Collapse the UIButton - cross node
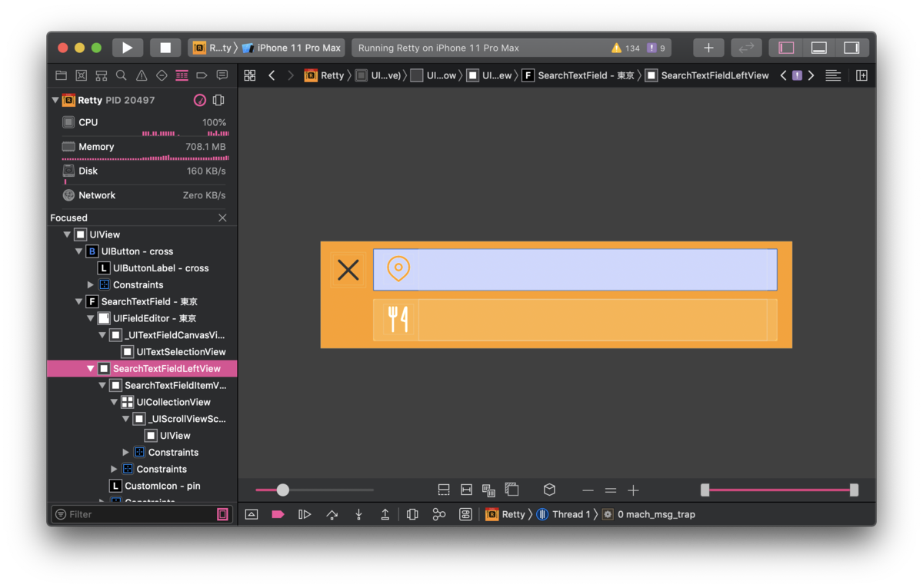The height and width of the screenshot is (588, 923). [x=78, y=251]
